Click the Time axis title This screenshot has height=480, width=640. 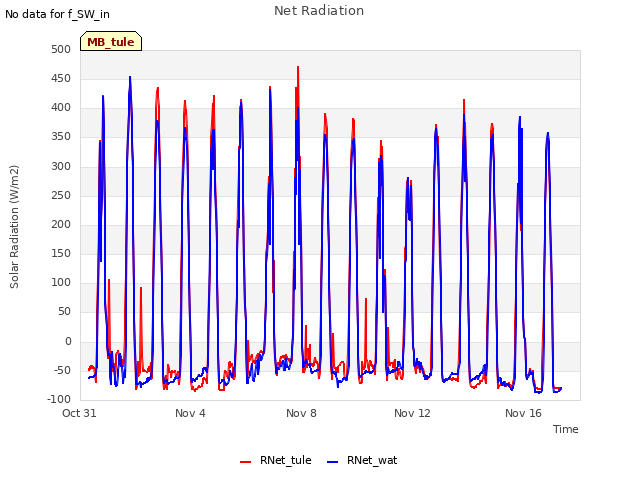566,429
